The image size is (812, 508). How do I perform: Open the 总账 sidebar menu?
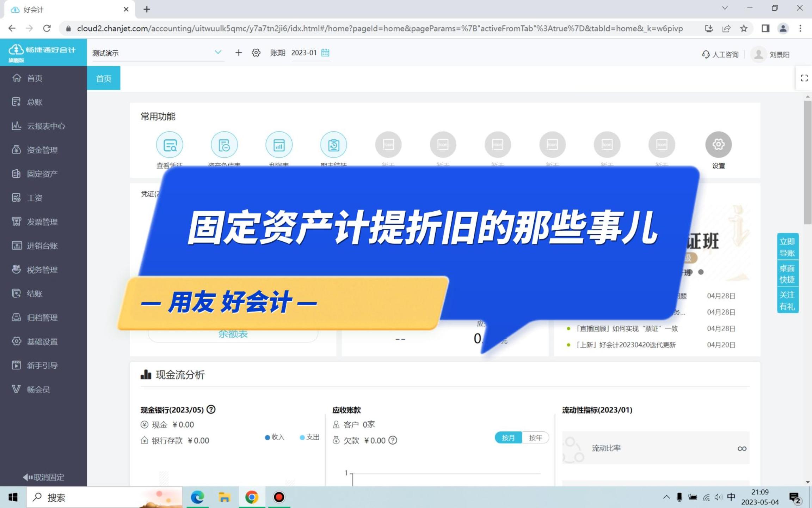pyautogui.click(x=43, y=102)
